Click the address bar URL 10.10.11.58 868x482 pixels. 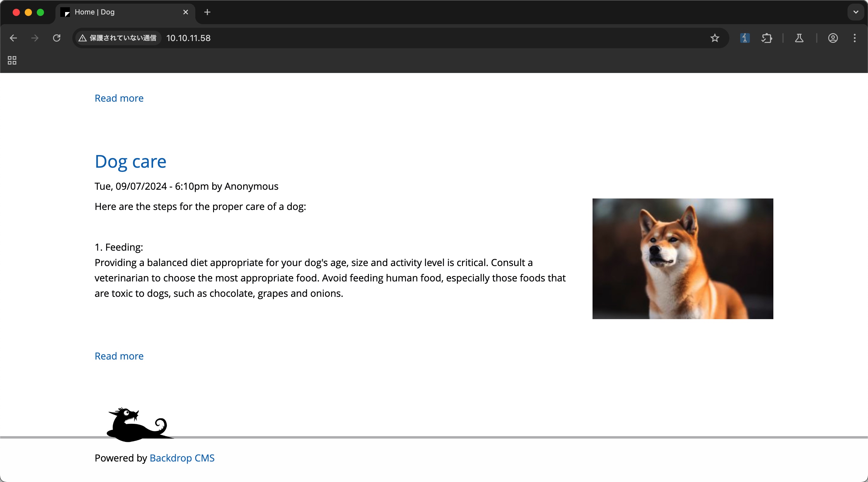click(188, 38)
